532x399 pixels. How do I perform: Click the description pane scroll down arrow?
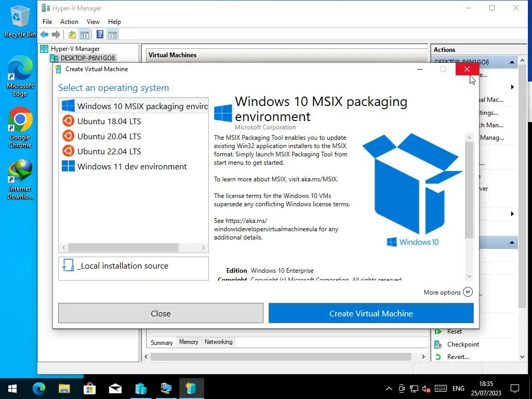point(469,276)
